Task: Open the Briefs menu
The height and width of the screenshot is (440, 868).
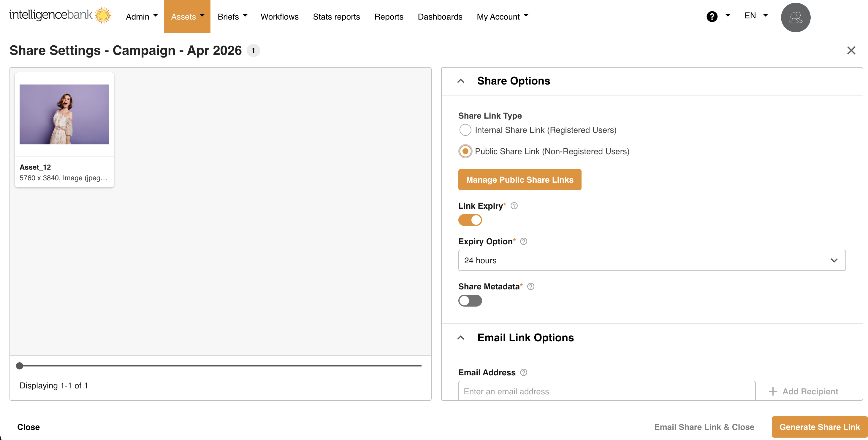Action: 232,17
